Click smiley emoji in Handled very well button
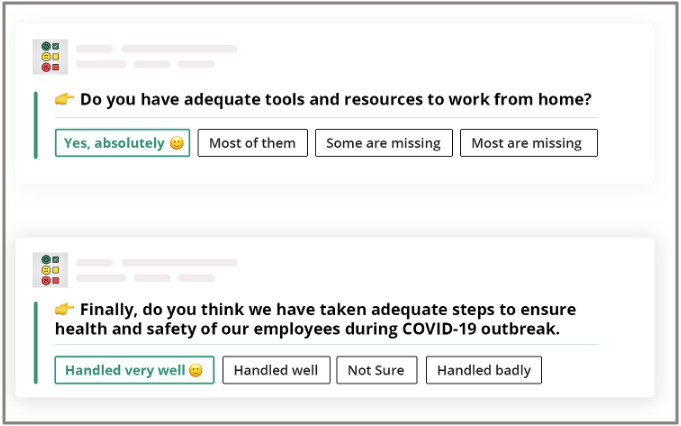This screenshot has width=681, height=426. (x=196, y=370)
